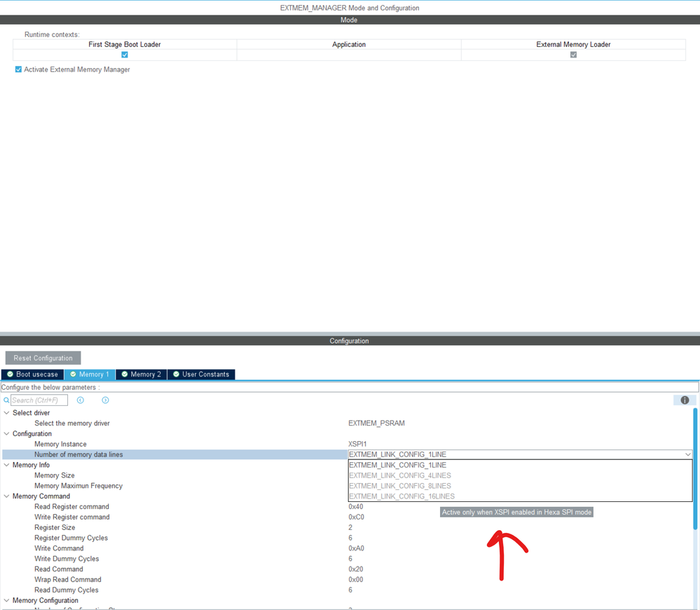Toggle the External Memory Loader checkbox
700x610 pixels.
[x=573, y=55]
